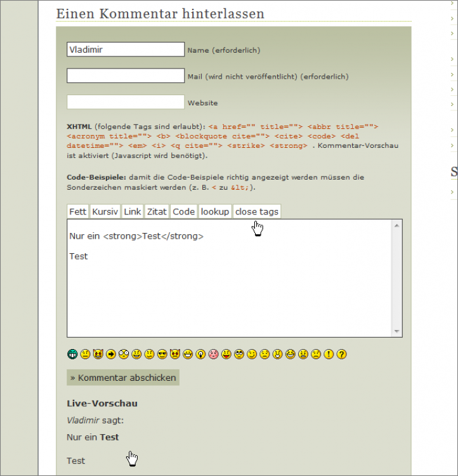The width and height of the screenshot is (458, 476).
Task: Click the Fett formatting button
Action: click(78, 211)
